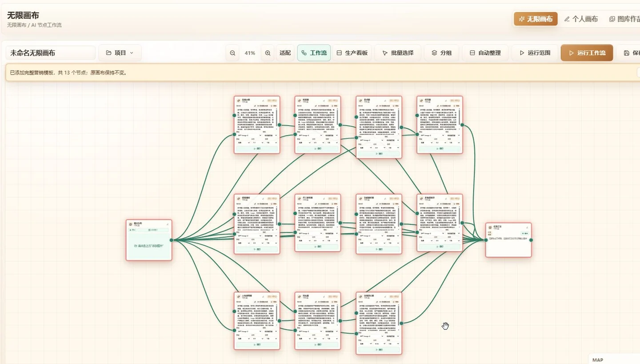
Task: Click run button in bottom-right 详情页 node
Action: pyautogui.click(x=379, y=350)
